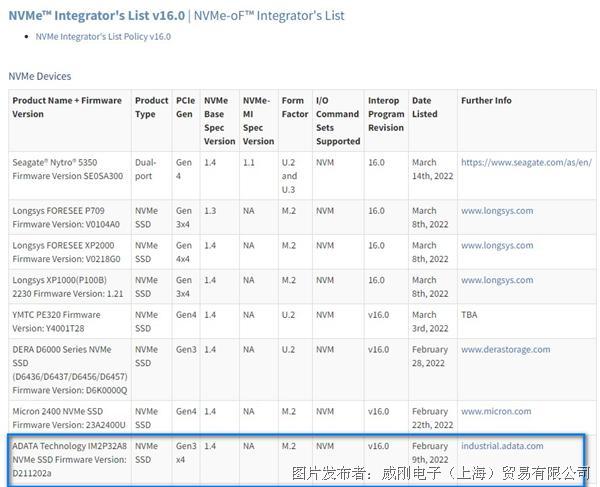
Task: Click the 1.1 NVMe-MI spec cell
Action: (x=259, y=176)
